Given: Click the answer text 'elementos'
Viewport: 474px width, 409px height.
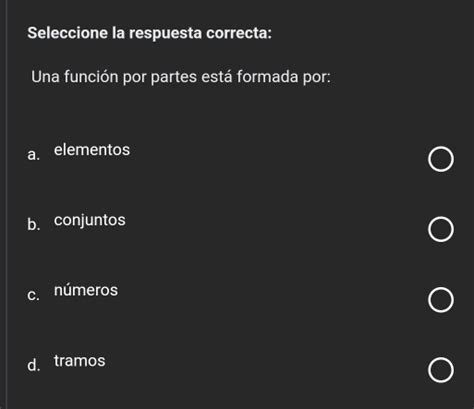Looking at the screenshot, I should pos(92,150).
